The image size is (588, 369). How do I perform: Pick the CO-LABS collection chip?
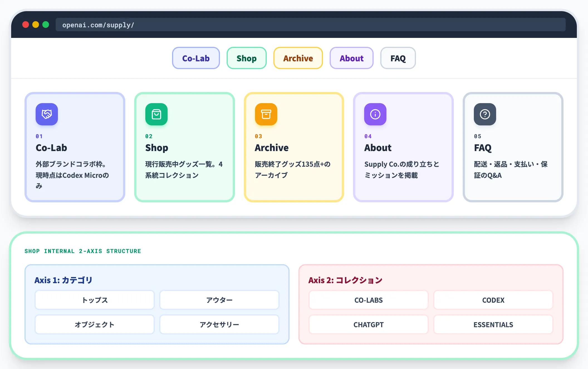(x=369, y=300)
